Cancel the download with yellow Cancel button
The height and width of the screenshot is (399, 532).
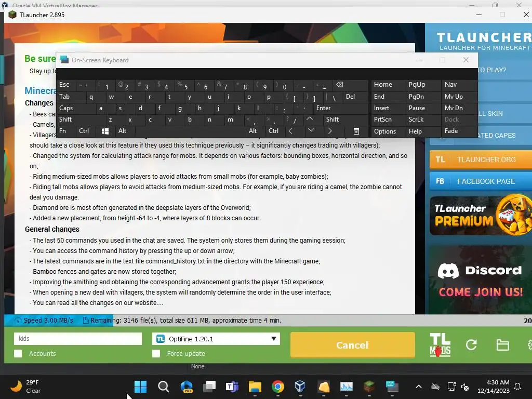point(353,345)
